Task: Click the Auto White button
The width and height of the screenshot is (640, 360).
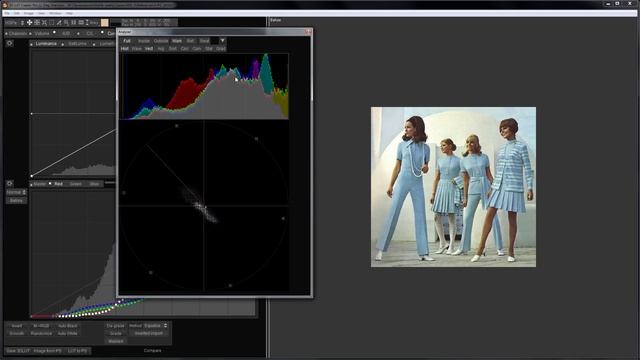Action: pos(67,333)
